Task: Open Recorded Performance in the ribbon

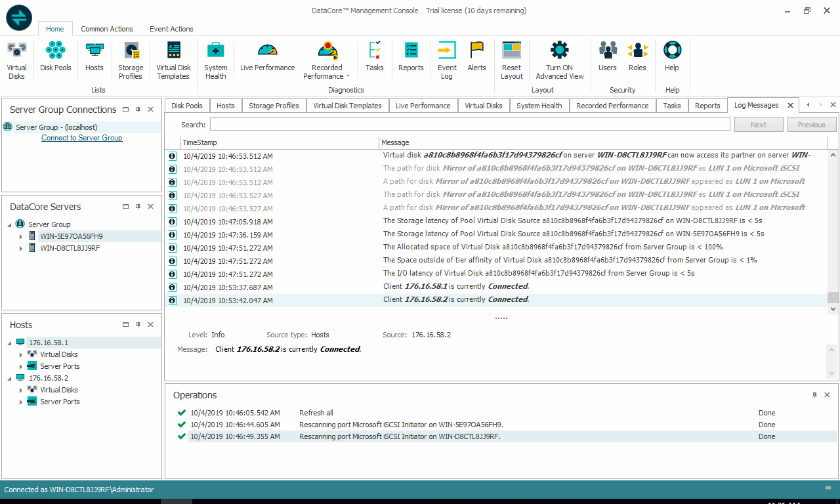Action: pos(327,60)
